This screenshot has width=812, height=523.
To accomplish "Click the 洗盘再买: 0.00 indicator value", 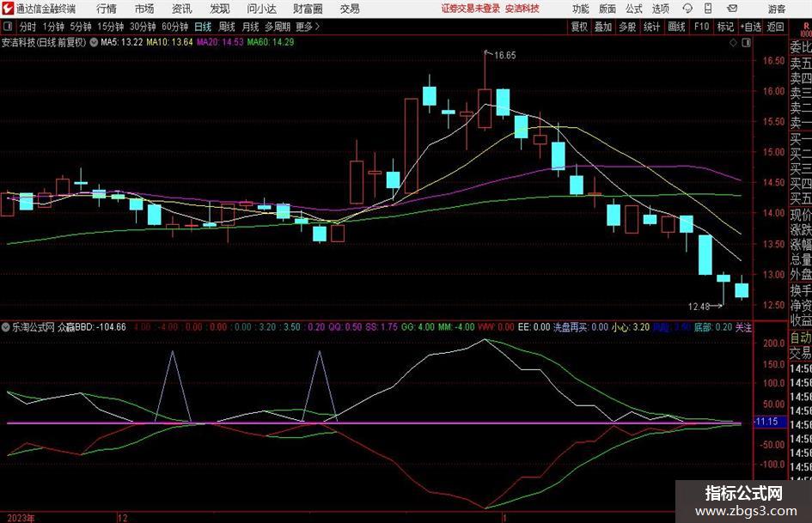I will (x=581, y=327).
